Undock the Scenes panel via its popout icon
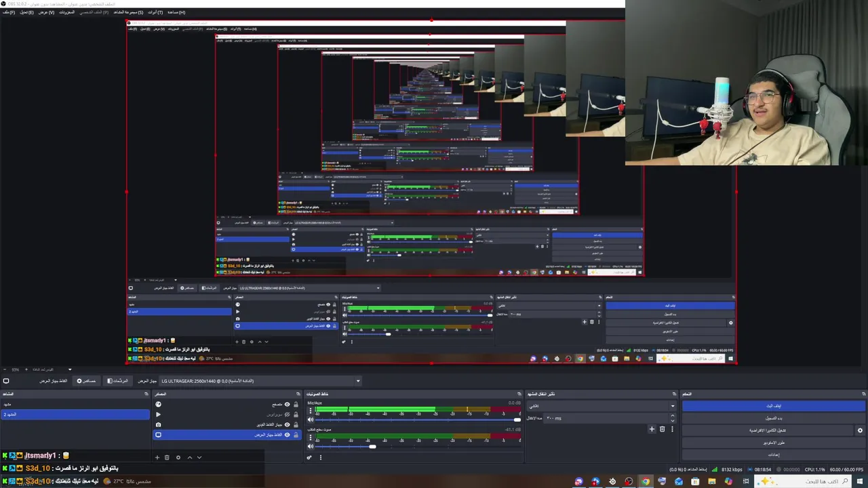The height and width of the screenshot is (488, 868). point(146,394)
